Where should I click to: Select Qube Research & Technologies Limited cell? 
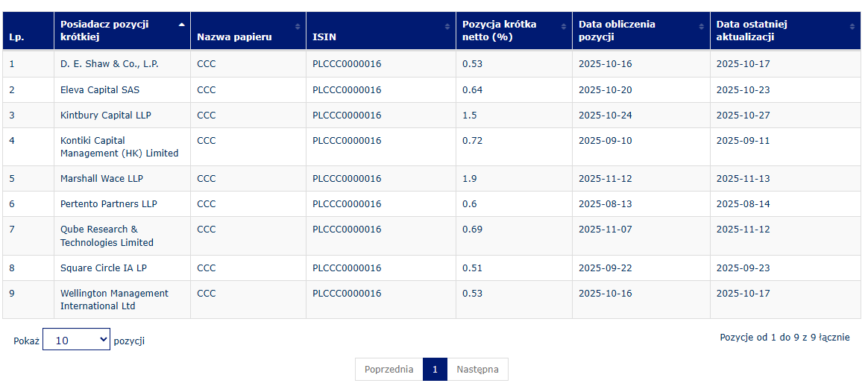coord(122,236)
